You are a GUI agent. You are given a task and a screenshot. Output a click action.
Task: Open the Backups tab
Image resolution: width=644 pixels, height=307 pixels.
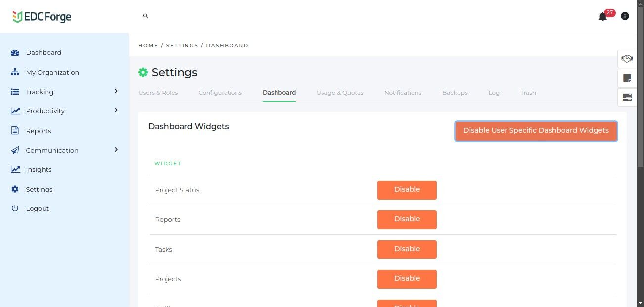(455, 93)
